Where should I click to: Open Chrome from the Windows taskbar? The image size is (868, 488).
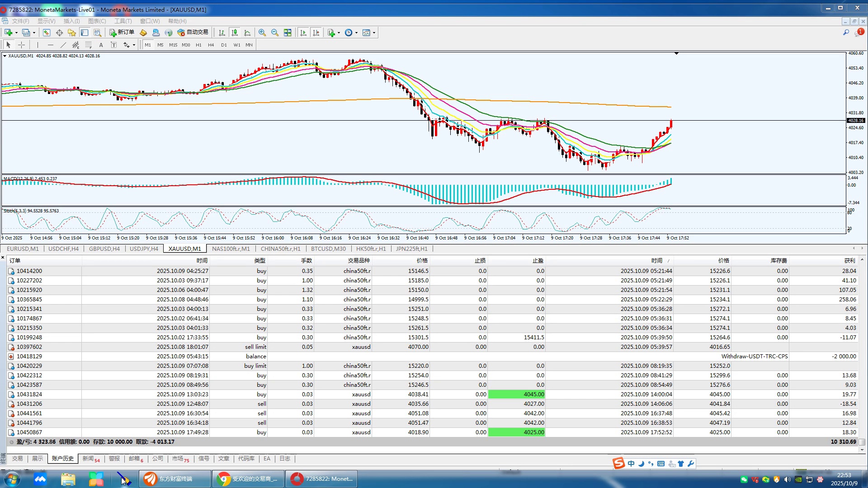tap(248, 479)
